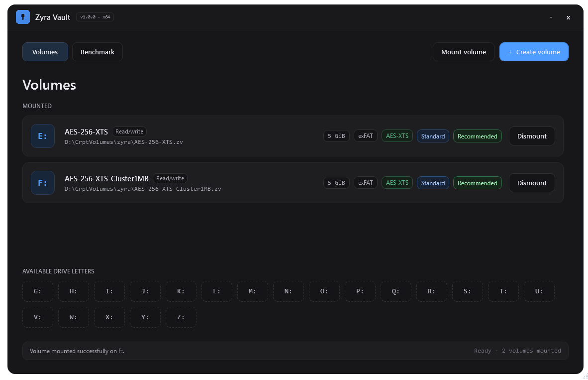This screenshot has width=588, height=380.
Task: Select drive letter S: tile
Action: pos(467,291)
